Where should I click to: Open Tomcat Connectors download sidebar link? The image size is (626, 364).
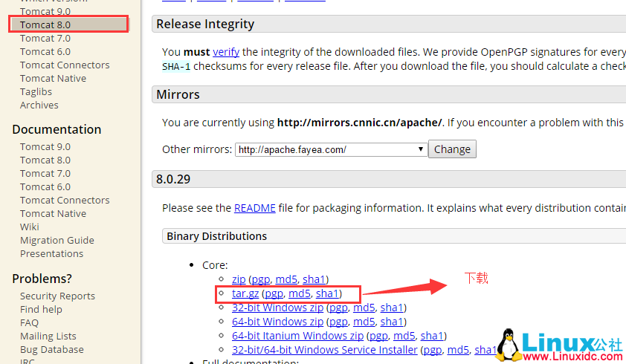tap(65, 65)
